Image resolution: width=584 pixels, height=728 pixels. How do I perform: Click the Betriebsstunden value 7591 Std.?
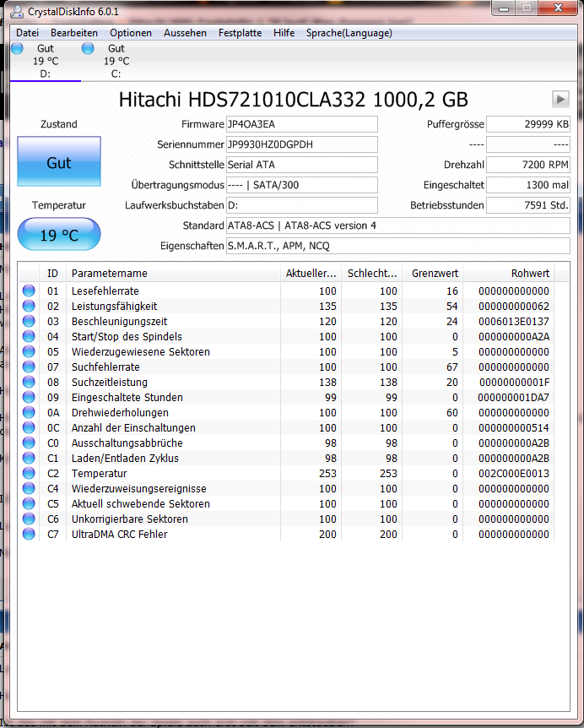527,205
